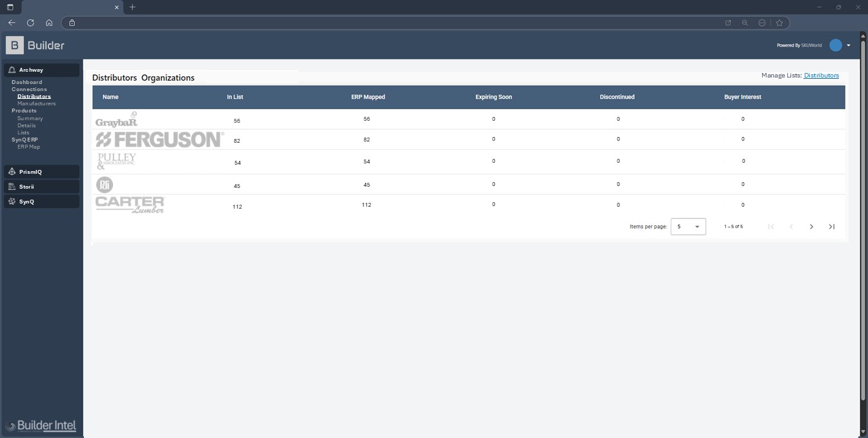Open browser more options ellipsis menu

click(762, 23)
